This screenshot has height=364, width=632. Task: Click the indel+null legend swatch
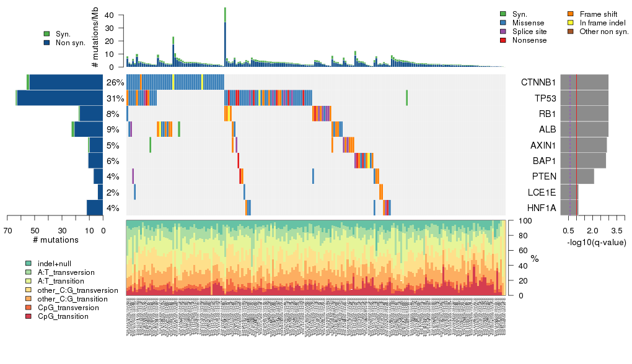pyautogui.click(x=29, y=264)
